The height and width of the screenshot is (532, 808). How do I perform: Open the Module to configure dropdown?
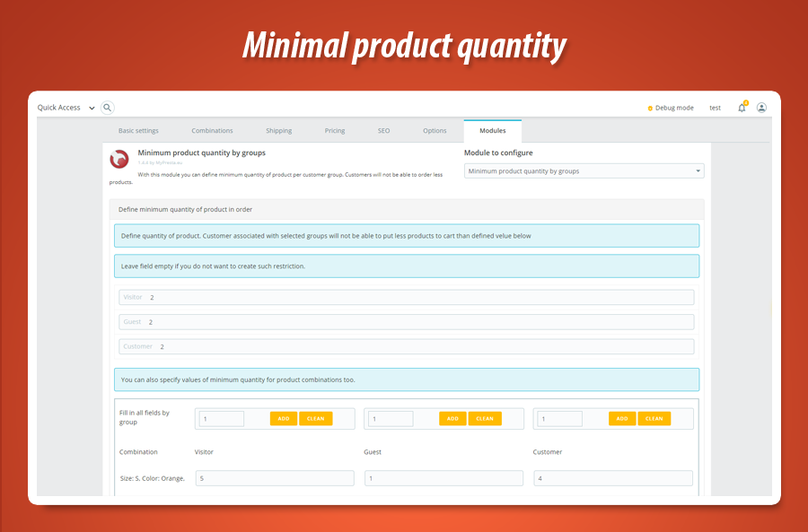click(x=584, y=170)
